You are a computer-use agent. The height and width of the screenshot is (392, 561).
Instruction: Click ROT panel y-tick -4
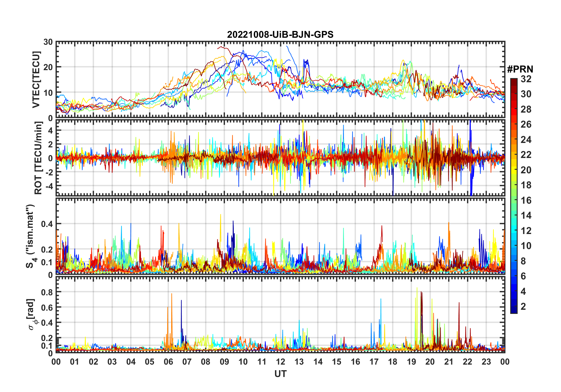pos(50,186)
